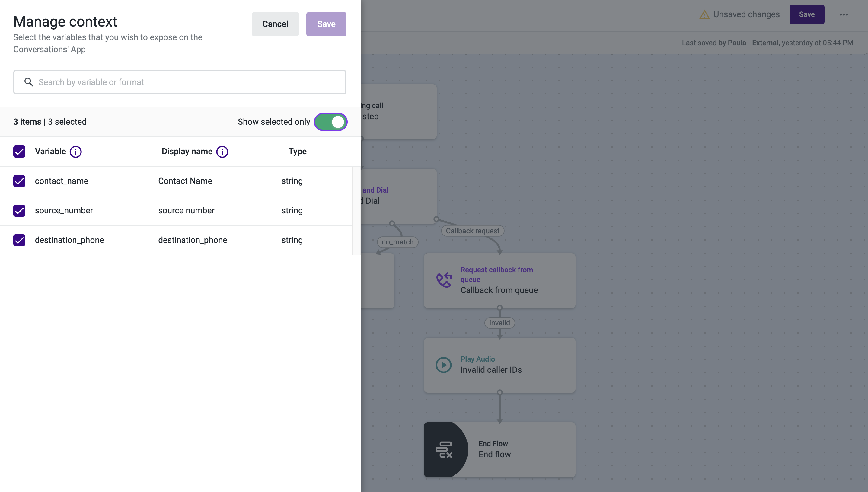Select the no_match connector label
This screenshot has height=492, width=868.
click(x=397, y=242)
